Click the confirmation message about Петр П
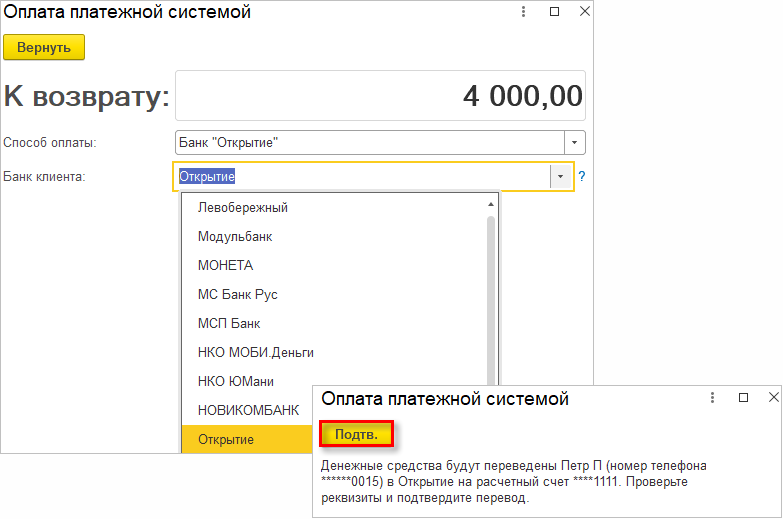This screenshot has width=783, height=519. tap(513, 482)
